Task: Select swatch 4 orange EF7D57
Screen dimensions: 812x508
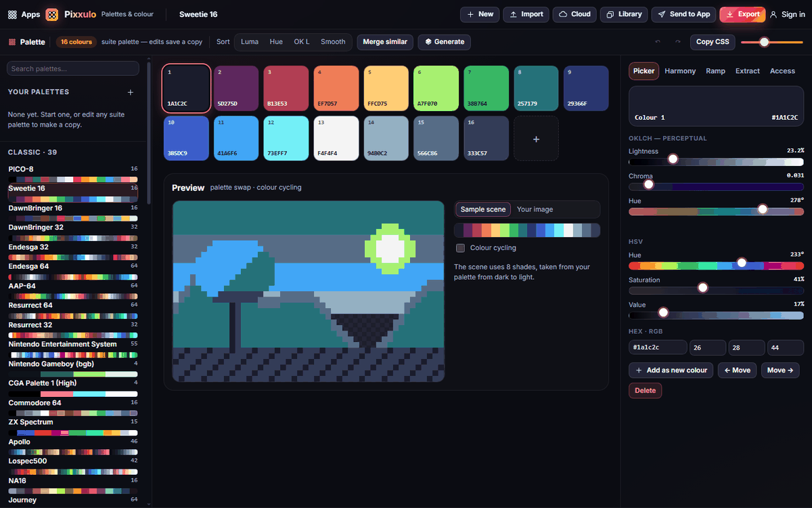Action: tap(336, 88)
